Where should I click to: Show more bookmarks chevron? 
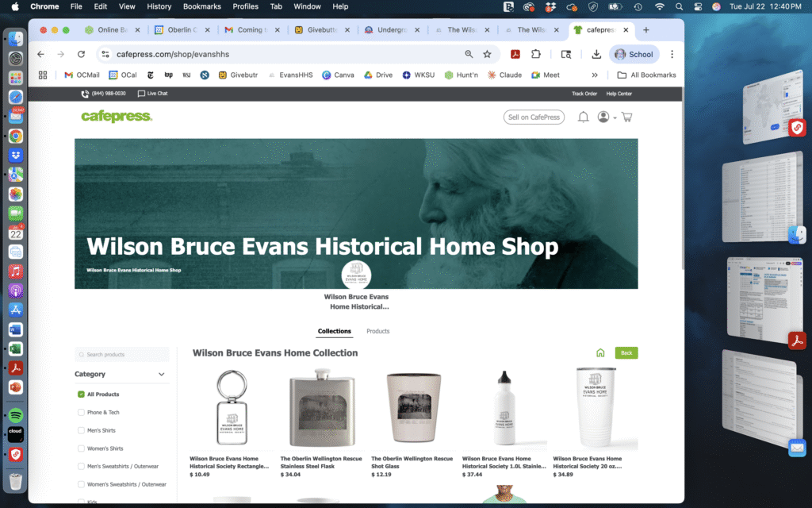[x=595, y=75]
